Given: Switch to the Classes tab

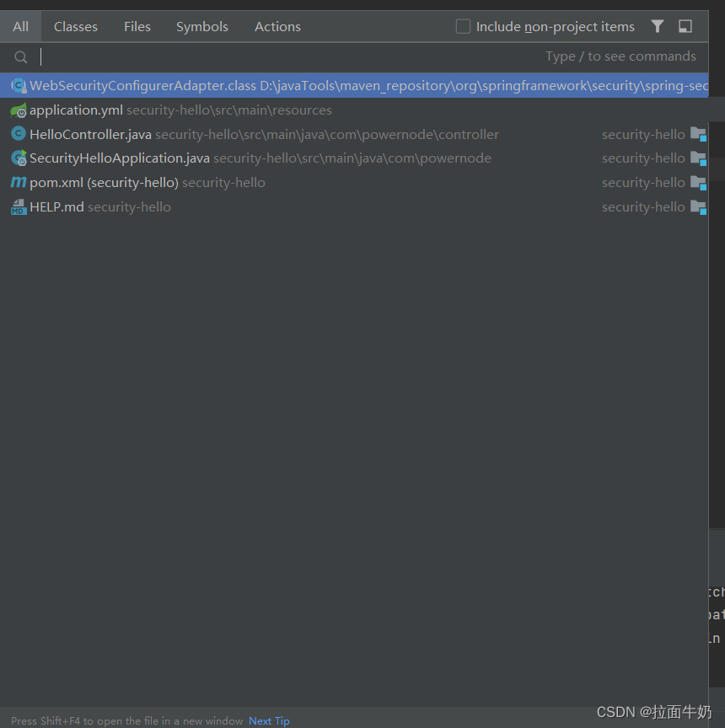Looking at the screenshot, I should coord(76,26).
